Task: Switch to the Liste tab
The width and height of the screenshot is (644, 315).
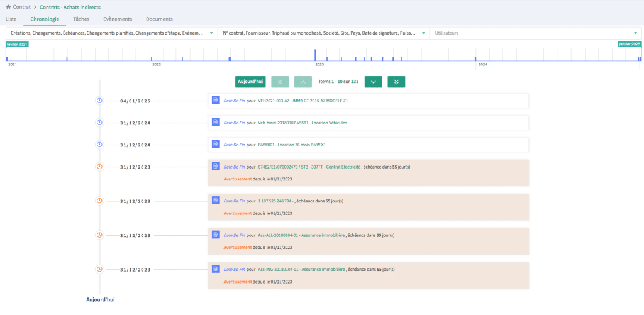Action: click(11, 19)
